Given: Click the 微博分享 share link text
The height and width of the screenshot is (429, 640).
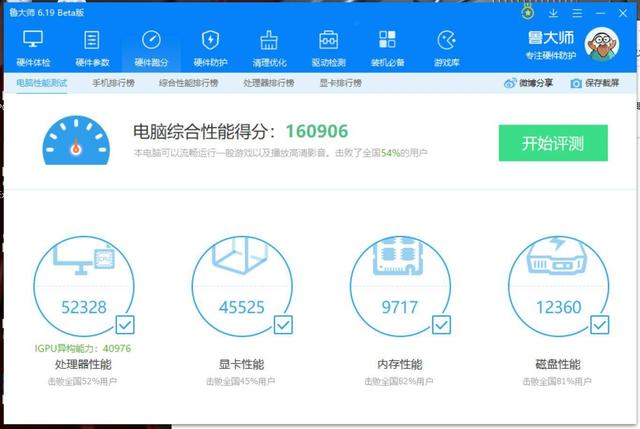Looking at the screenshot, I should pos(536,83).
